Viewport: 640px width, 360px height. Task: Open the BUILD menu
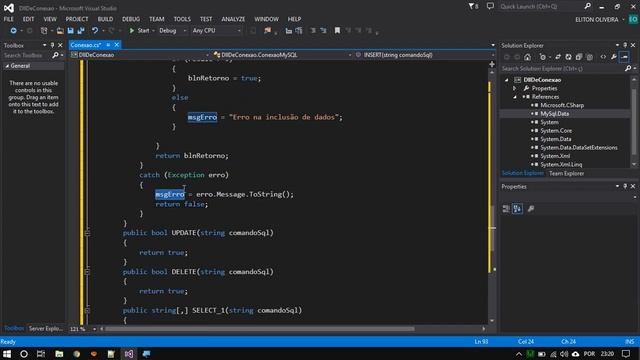(105, 19)
